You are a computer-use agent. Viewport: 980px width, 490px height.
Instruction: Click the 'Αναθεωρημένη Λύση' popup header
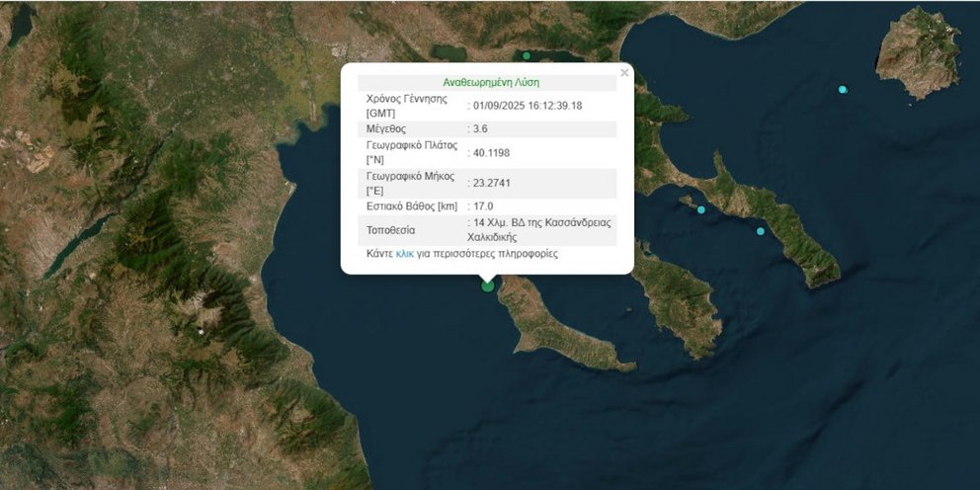491,83
